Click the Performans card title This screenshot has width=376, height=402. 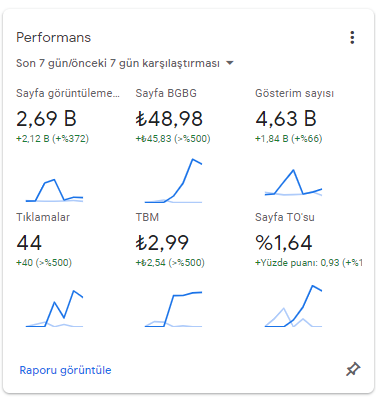tap(53, 37)
